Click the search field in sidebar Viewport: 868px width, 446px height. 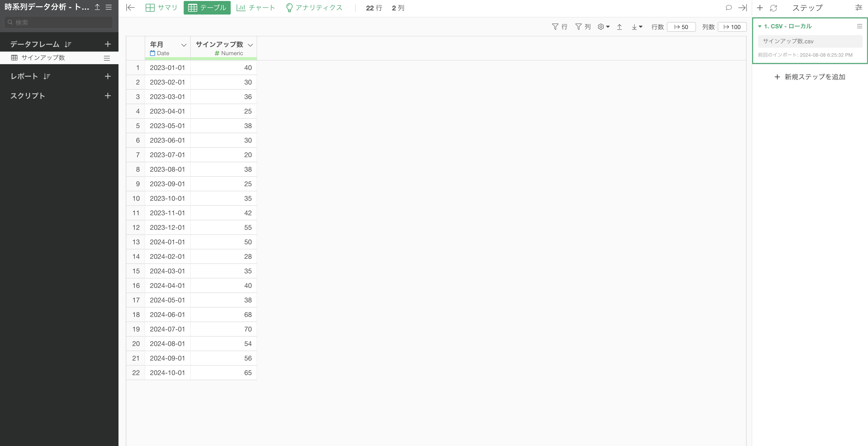point(59,22)
